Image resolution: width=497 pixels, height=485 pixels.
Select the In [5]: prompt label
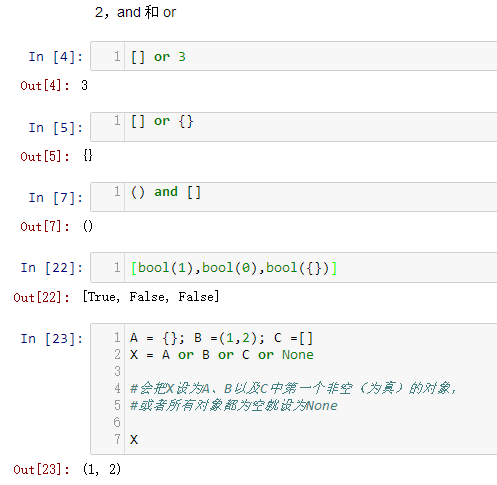click(56, 128)
